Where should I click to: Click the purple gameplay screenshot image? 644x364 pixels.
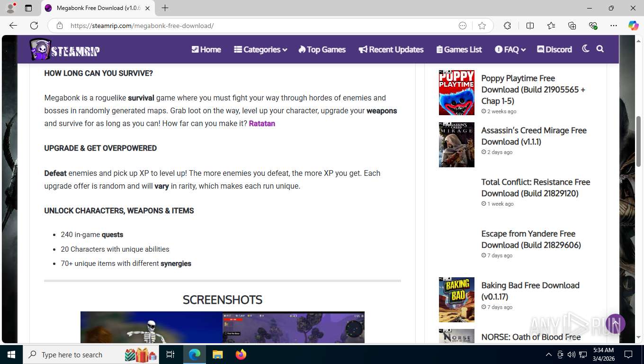(x=294, y=327)
